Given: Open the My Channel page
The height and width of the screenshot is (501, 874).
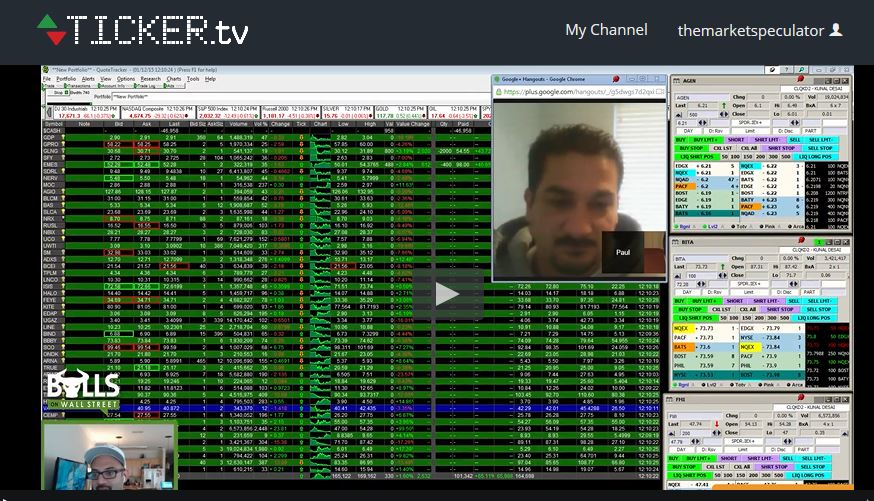Looking at the screenshot, I should (x=606, y=30).
